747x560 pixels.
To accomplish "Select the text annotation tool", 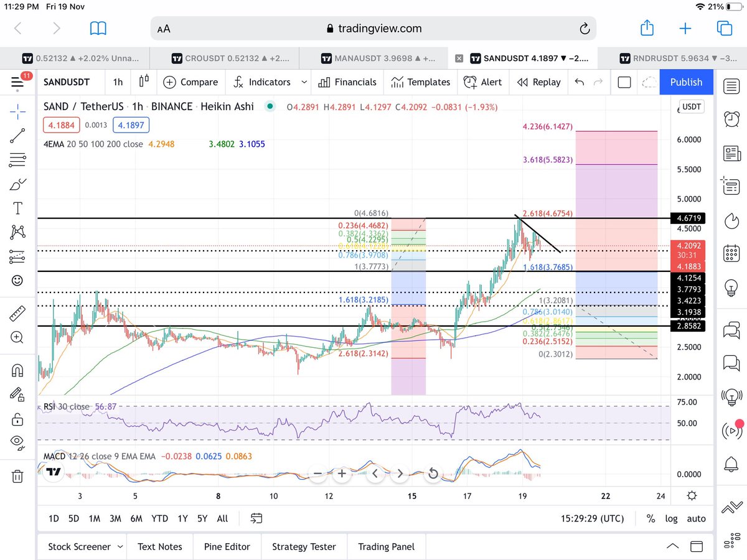I will 17,208.
